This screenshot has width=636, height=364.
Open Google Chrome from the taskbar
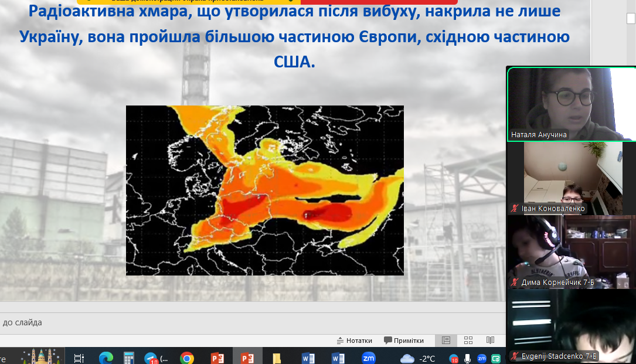coord(187,358)
